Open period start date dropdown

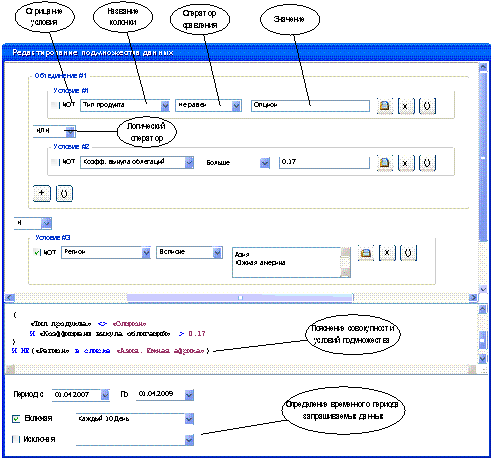(x=105, y=395)
